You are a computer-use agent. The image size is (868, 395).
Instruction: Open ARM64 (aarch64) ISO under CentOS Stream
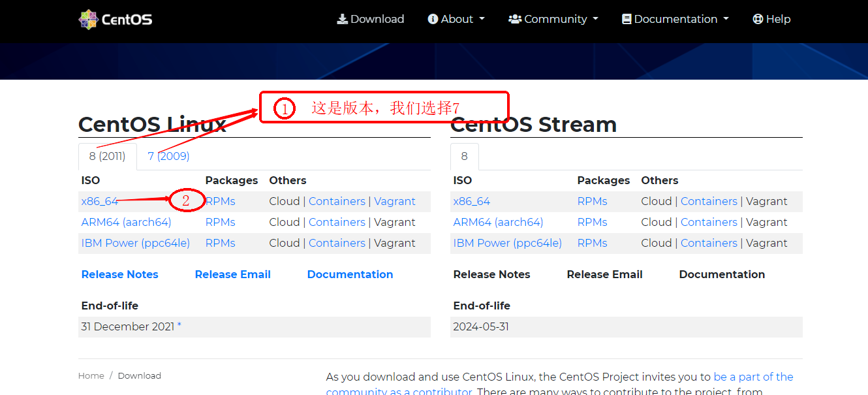498,222
